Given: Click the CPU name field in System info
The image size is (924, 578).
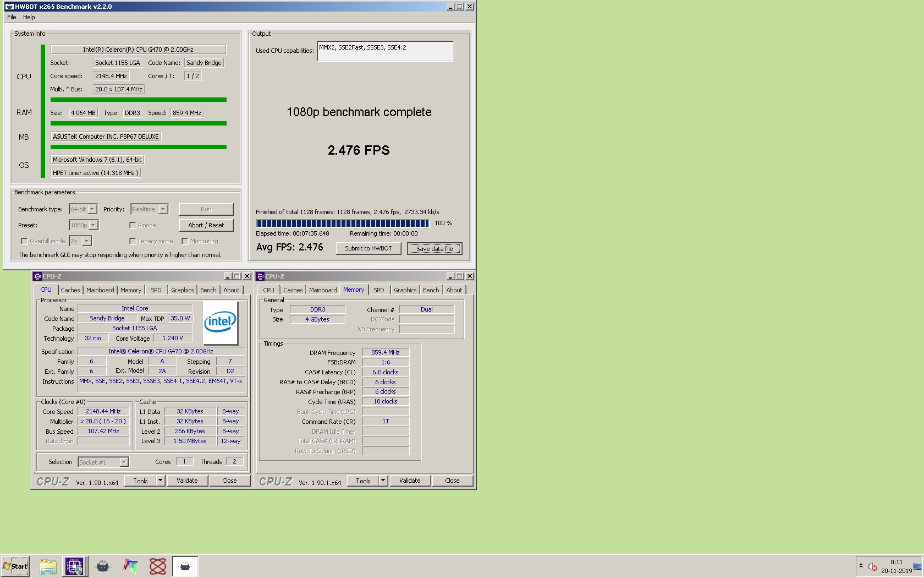Looking at the screenshot, I should [x=138, y=50].
